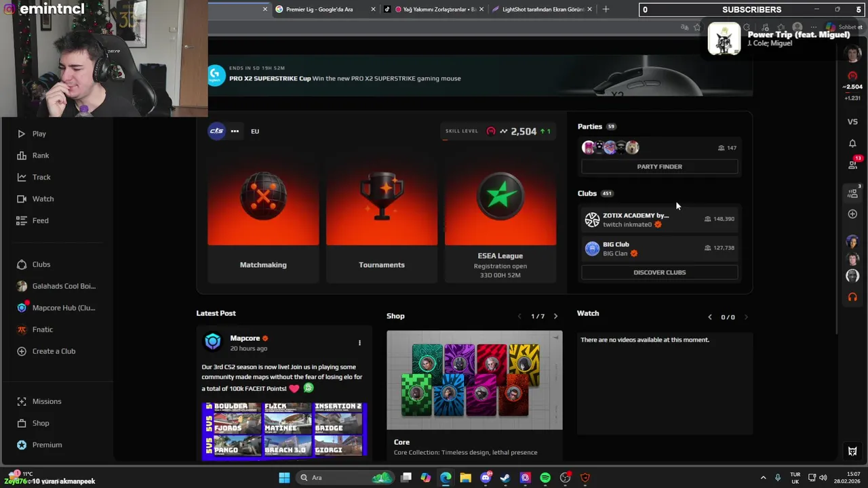Click the DISCOVER CLUBS button

click(659, 272)
